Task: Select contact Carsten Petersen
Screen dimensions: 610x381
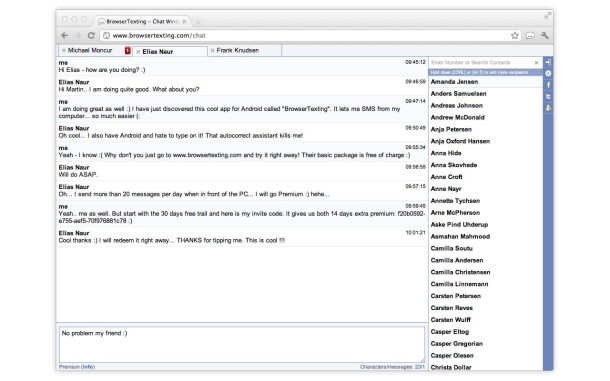Action: coord(486,296)
